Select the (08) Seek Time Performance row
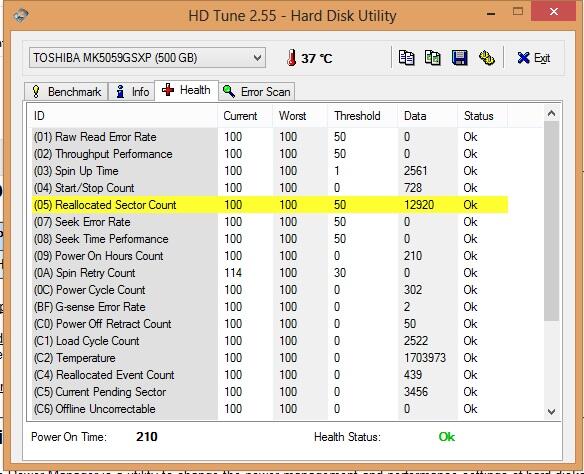The width and height of the screenshot is (584, 474). (x=270, y=239)
